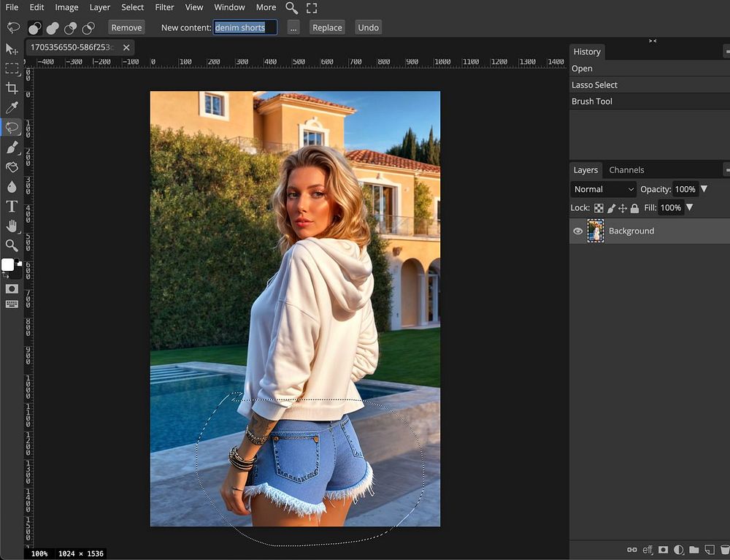Image resolution: width=730 pixels, height=560 pixels.
Task: Pick the Eyedropper tool
Action: tap(12, 108)
